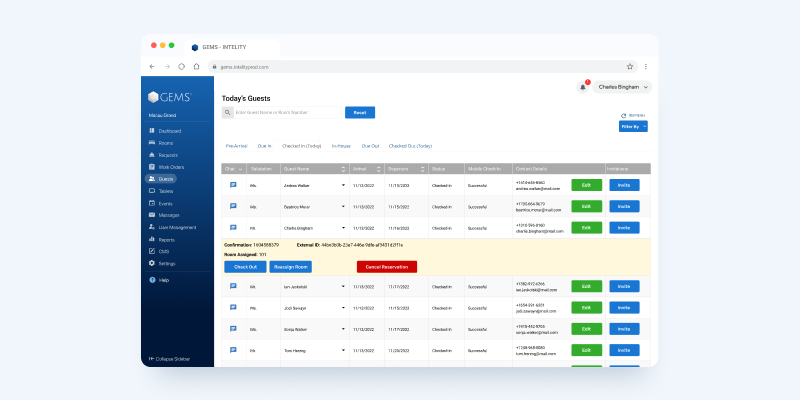Invite the Beatrice Meier guest
This screenshot has height=400, width=800.
pyautogui.click(x=624, y=207)
